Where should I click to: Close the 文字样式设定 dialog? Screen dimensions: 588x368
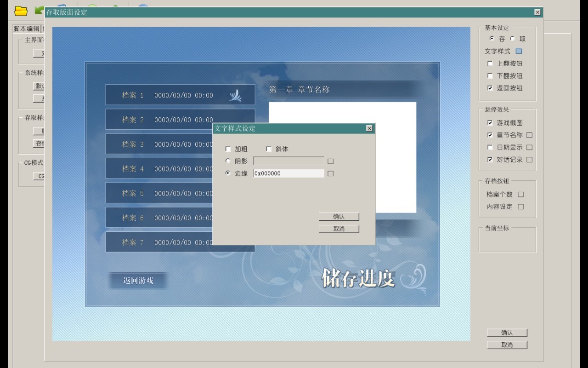click(x=369, y=128)
